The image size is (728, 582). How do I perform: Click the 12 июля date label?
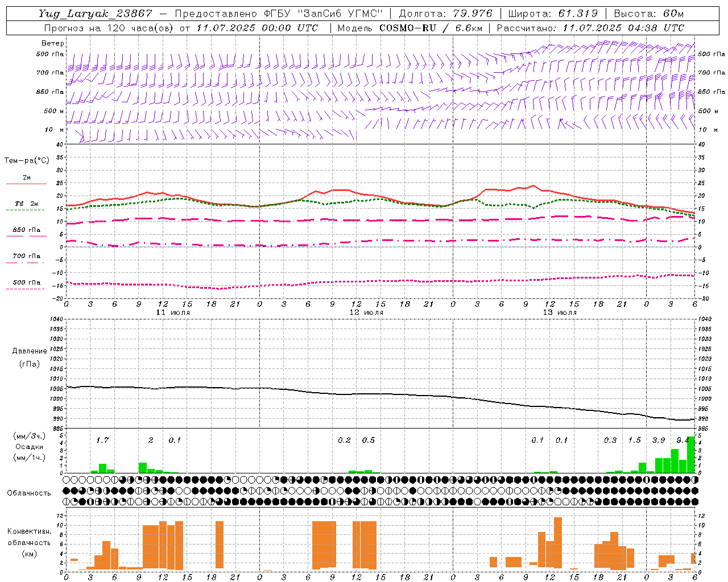366,313
